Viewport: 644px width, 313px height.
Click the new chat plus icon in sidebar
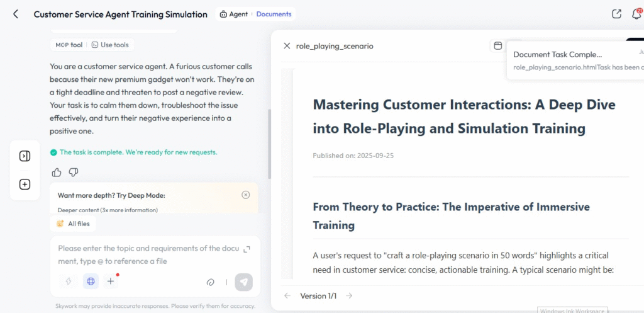click(x=25, y=185)
